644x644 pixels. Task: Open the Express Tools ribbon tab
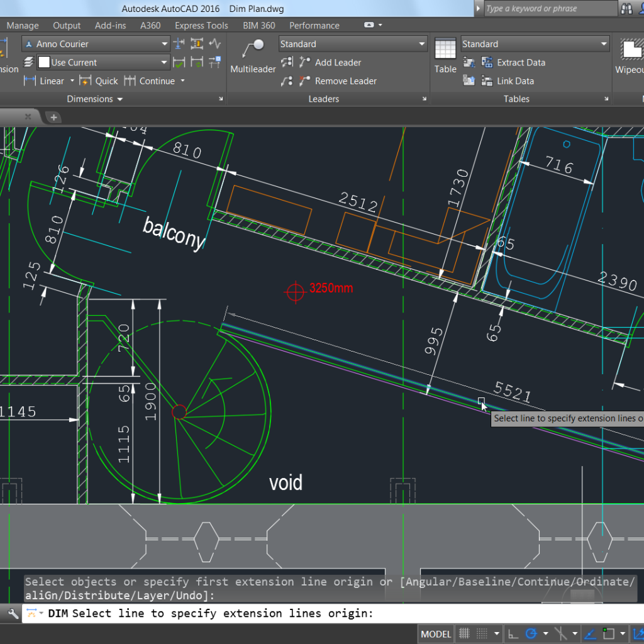[x=201, y=25]
